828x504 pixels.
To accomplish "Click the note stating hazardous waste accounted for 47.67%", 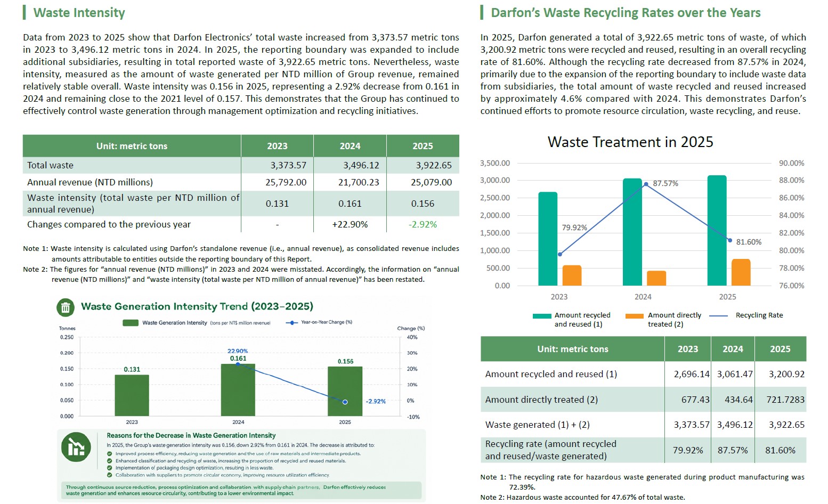I will click(582, 497).
